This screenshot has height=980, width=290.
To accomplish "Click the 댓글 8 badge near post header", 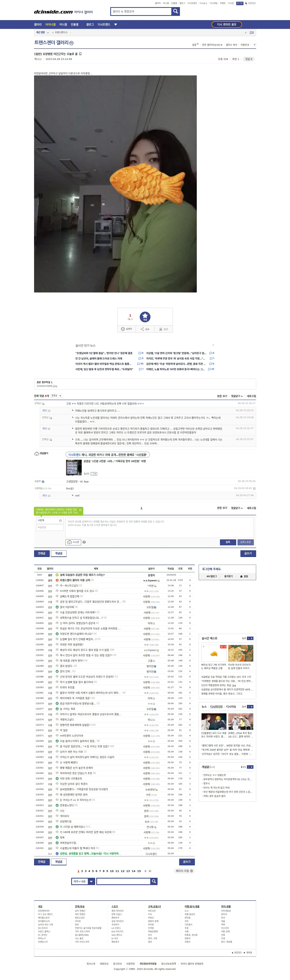I will click(248, 59).
